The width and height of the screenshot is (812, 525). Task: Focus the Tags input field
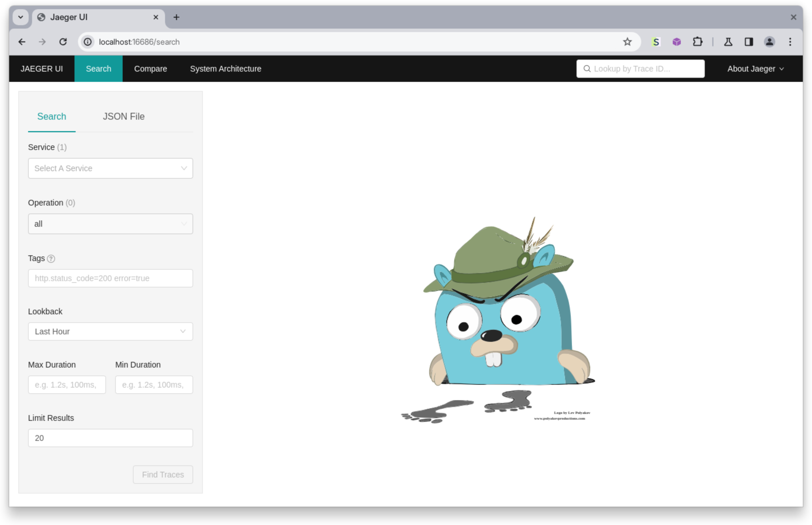pos(111,279)
